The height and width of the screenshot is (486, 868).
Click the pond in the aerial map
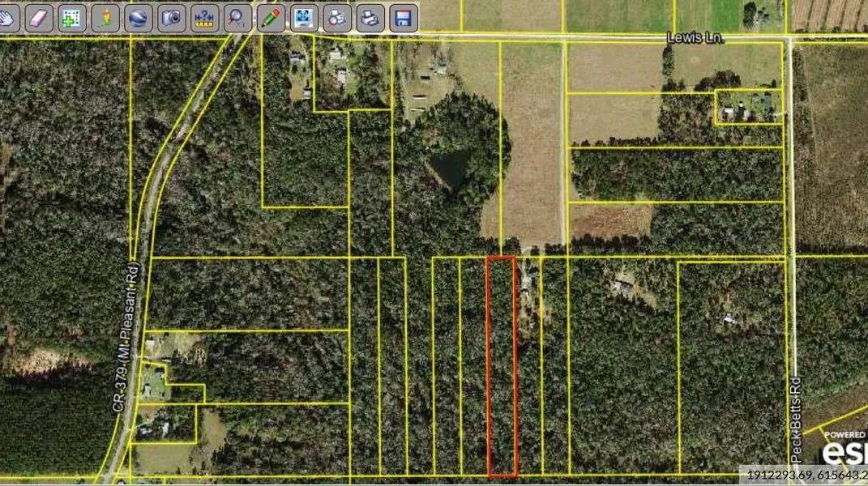(448, 169)
